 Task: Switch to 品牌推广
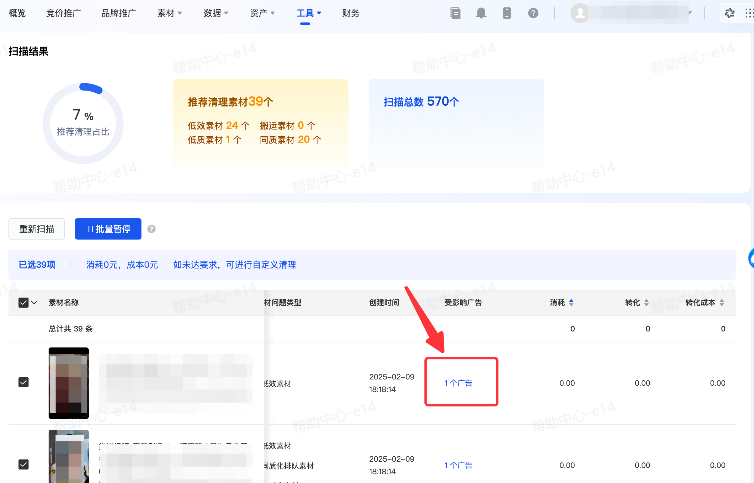tap(119, 13)
